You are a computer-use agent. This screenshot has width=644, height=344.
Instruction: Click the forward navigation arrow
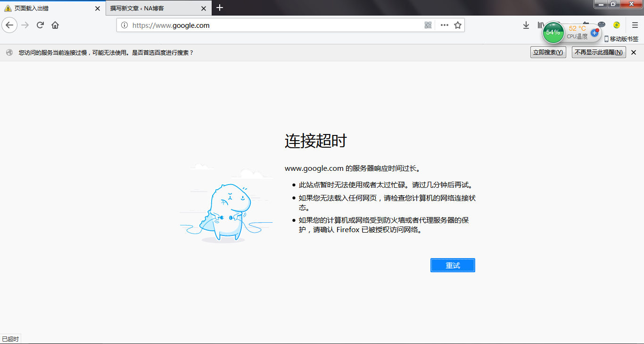click(25, 25)
